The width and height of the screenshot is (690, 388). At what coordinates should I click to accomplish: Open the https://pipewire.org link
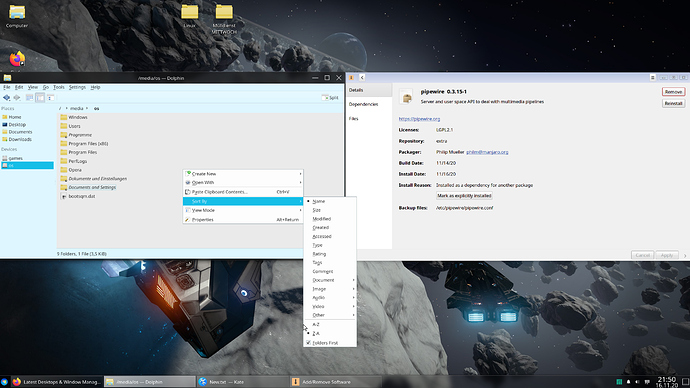(x=419, y=119)
